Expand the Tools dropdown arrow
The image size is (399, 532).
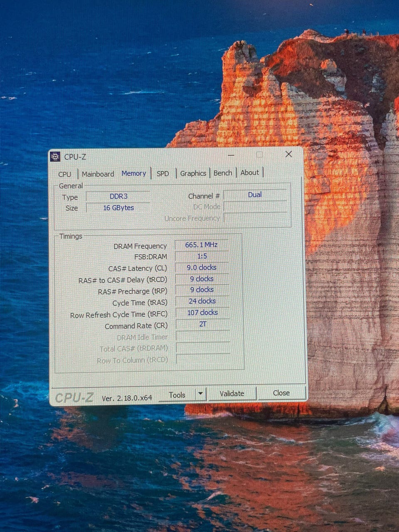pos(201,394)
